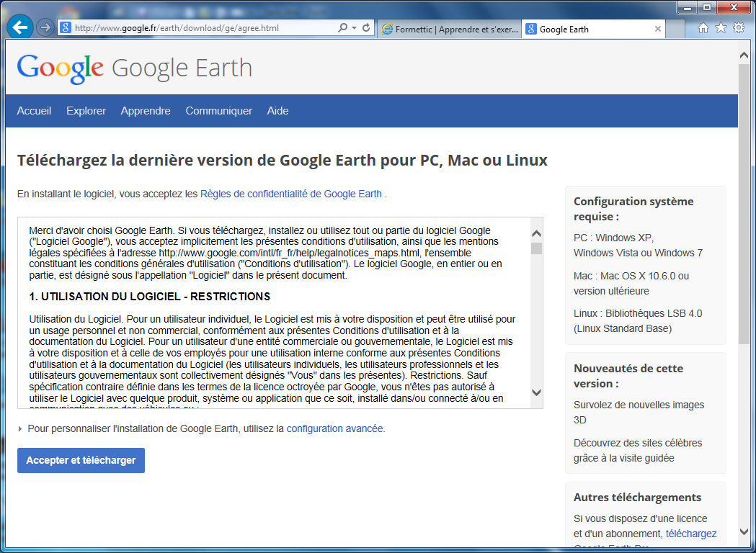Click the Autres téléchargements heading
This screenshot has width=756, height=553.
[x=637, y=497]
